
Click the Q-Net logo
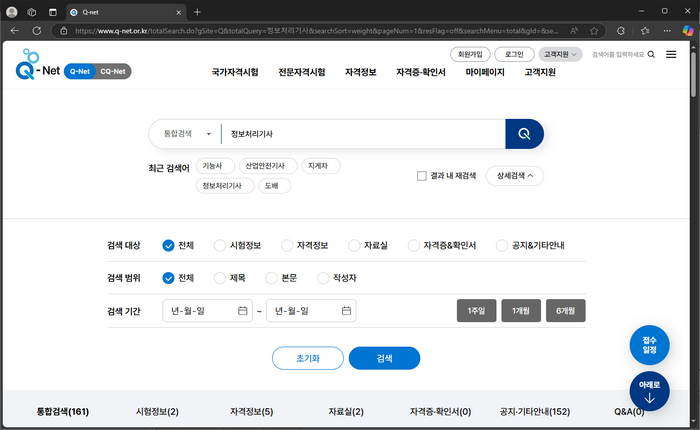tap(38, 65)
